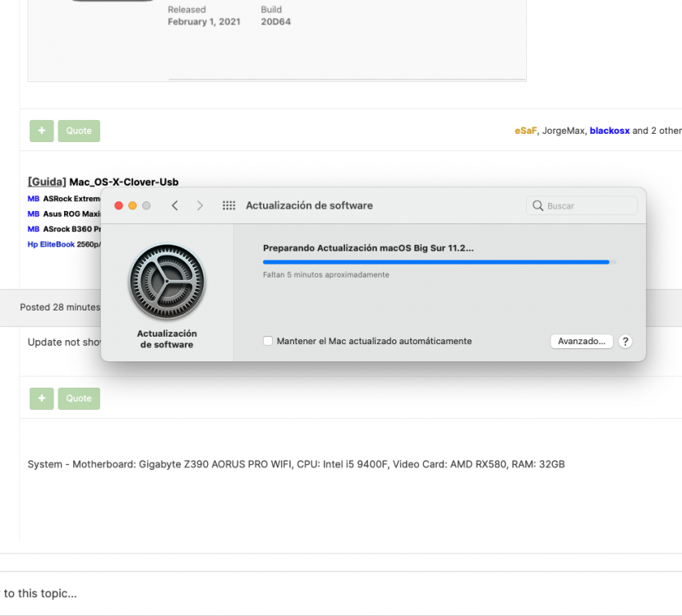Open help with the question mark button
This screenshot has width=682, height=616.
point(625,342)
